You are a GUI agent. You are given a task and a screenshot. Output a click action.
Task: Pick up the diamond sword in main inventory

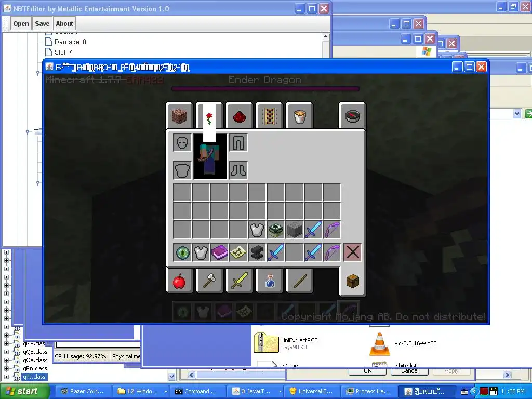[x=313, y=230]
